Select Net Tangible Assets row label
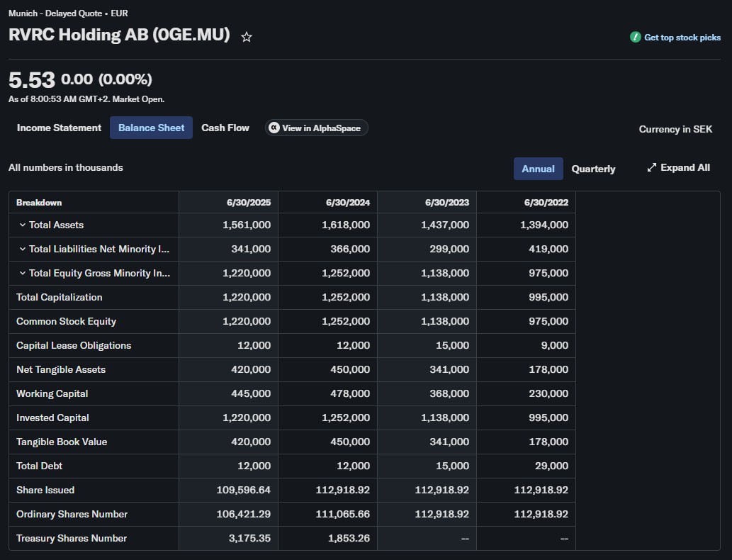The height and width of the screenshot is (560, 732). pyautogui.click(x=61, y=369)
